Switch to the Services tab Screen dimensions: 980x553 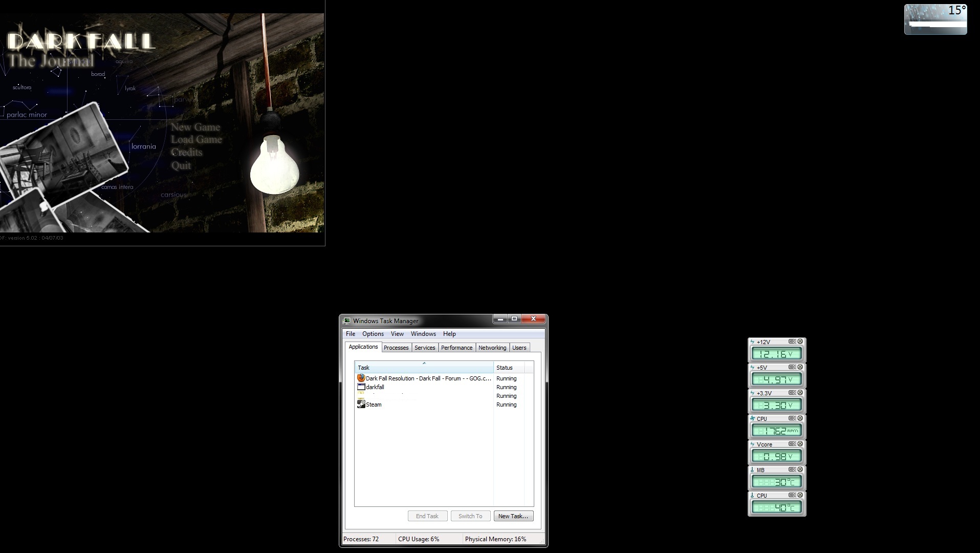(425, 347)
